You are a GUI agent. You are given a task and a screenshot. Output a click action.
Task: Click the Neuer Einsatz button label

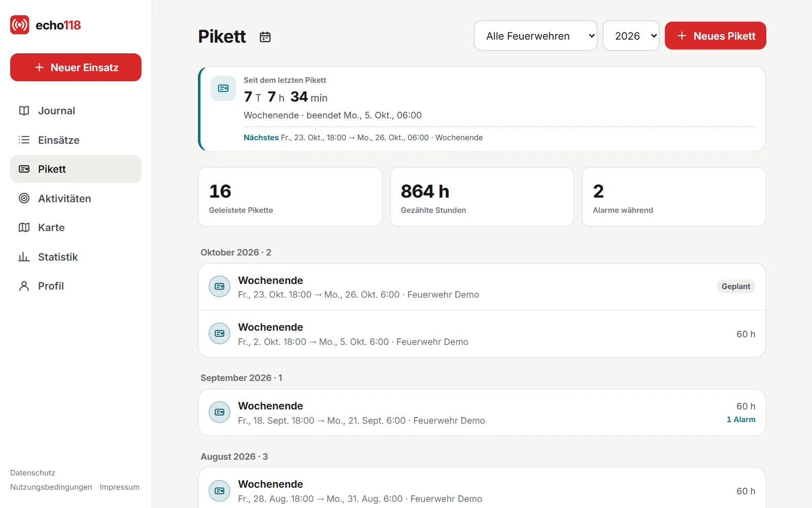pyautogui.click(x=84, y=68)
